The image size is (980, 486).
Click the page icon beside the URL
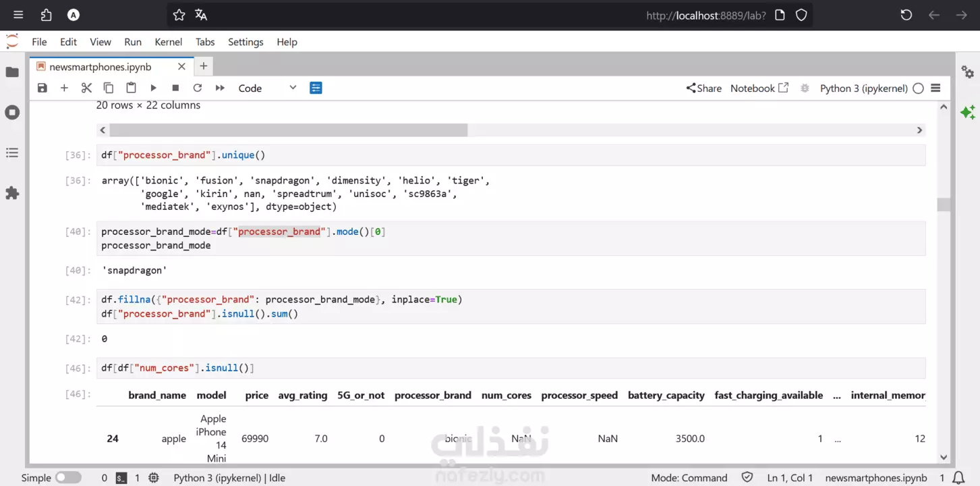click(780, 15)
